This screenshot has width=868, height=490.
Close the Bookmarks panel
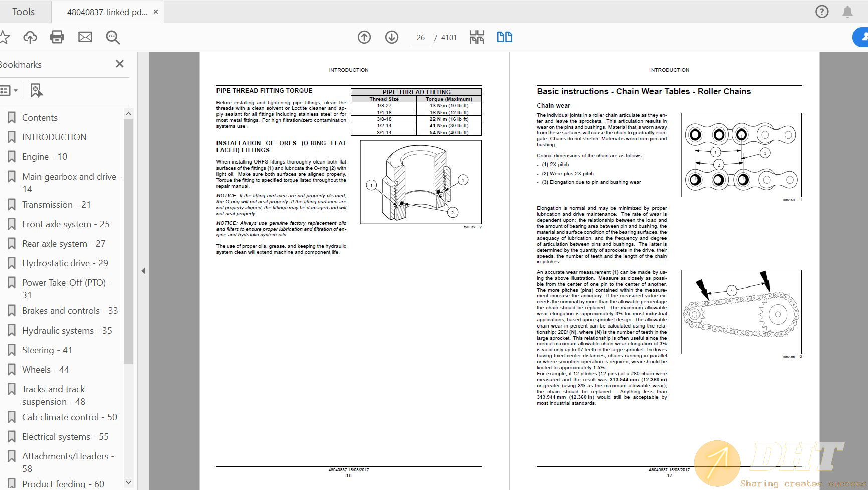pos(120,64)
